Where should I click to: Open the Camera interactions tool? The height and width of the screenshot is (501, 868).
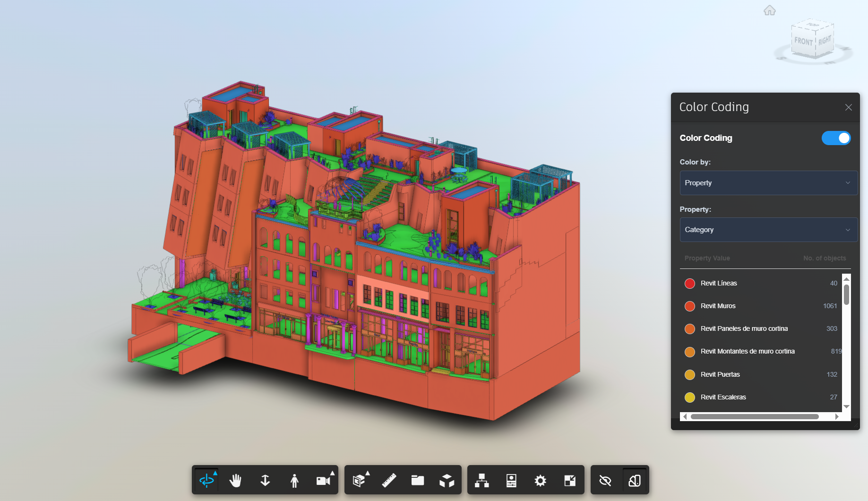(324, 480)
